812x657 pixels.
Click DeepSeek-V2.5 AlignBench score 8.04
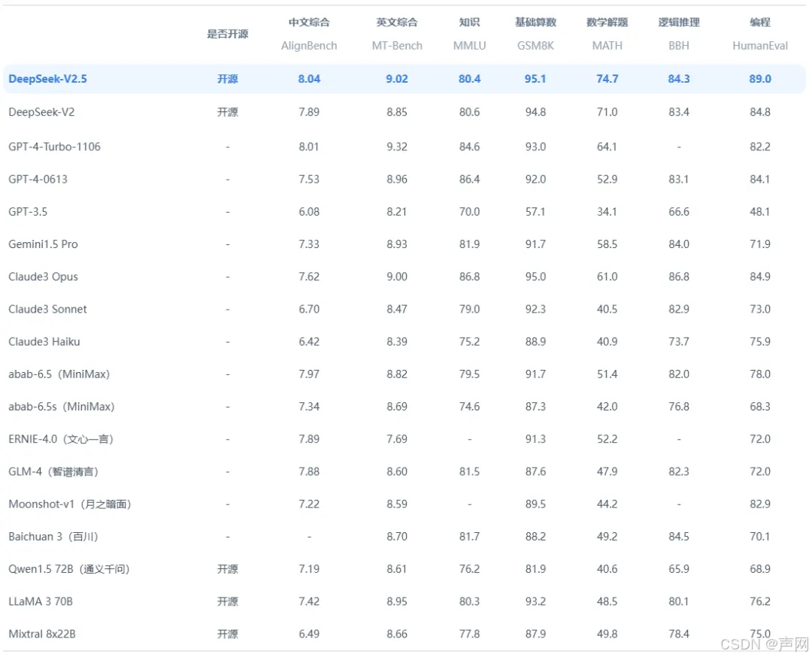[x=309, y=79]
